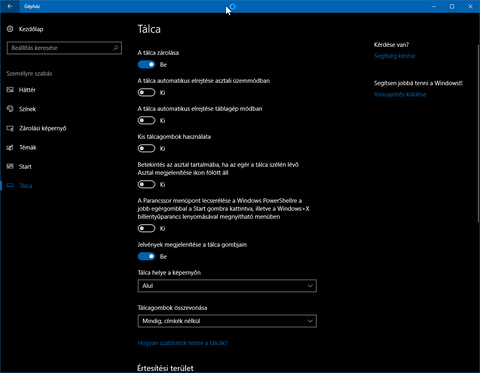Enable Kis tálcagombok használata switch
480x373 pixels.
click(146, 148)
